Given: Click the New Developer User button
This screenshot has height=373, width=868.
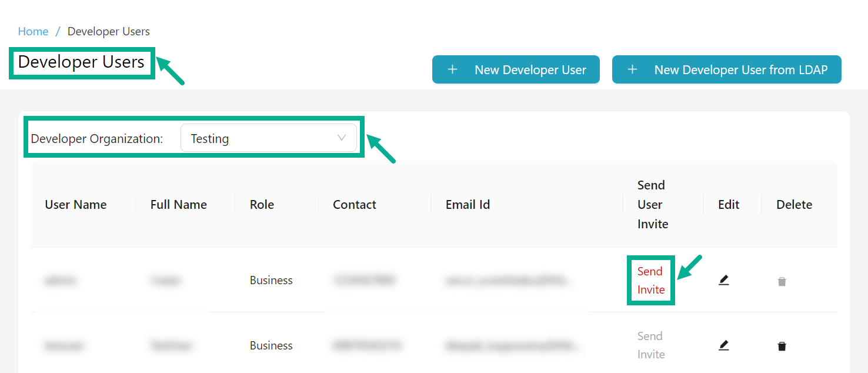Looking at the screenshot, I should 516,69.
